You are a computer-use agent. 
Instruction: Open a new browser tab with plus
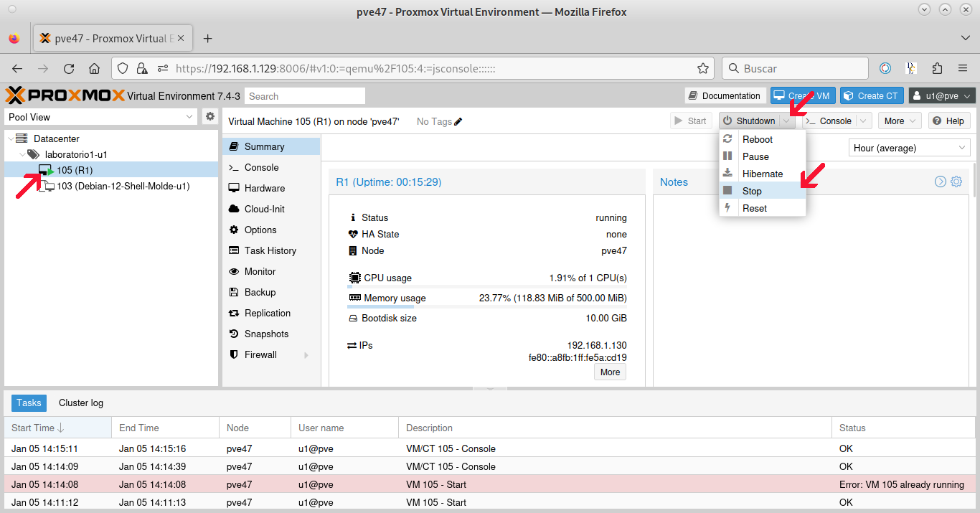(x=208, y=39)
